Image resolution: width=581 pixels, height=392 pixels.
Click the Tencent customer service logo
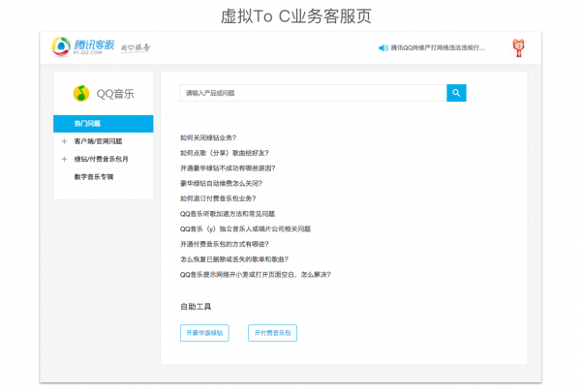(x=83, y=46)
